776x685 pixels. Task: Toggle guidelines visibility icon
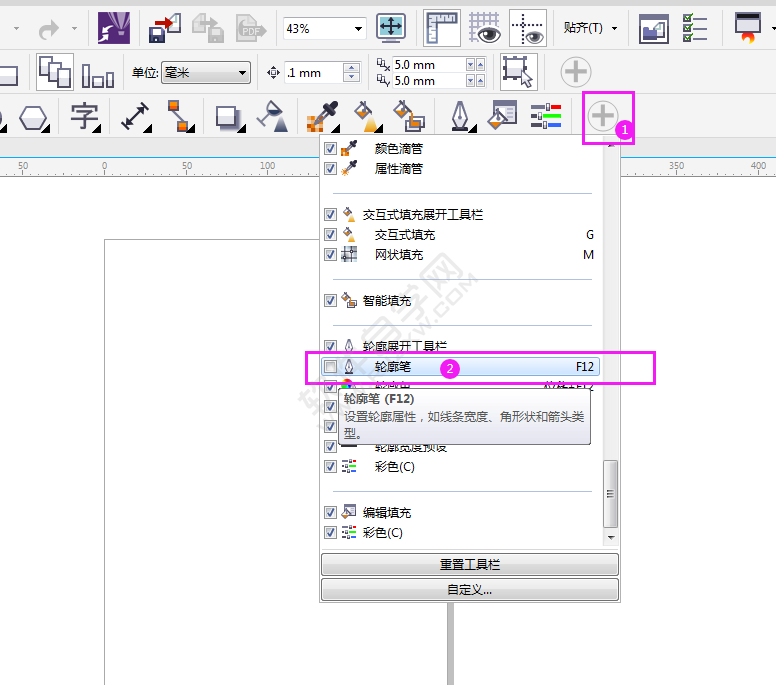pos(528,28)
